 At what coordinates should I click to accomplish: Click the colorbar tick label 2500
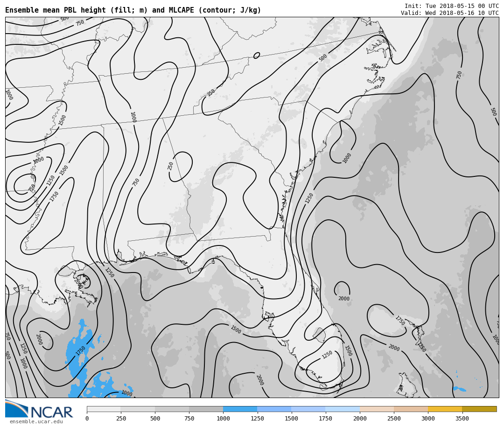[x=394, y=418]
